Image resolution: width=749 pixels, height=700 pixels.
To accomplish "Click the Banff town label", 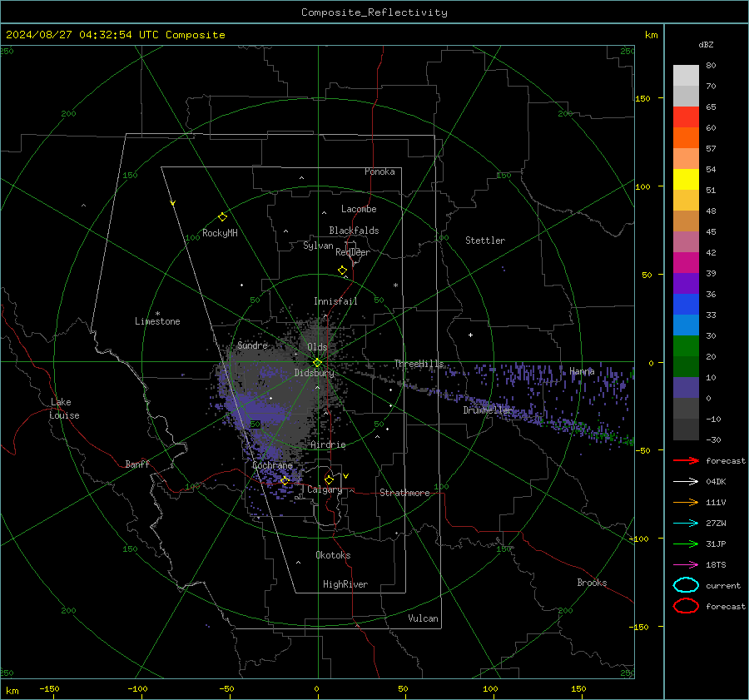I will coord(137,464).
